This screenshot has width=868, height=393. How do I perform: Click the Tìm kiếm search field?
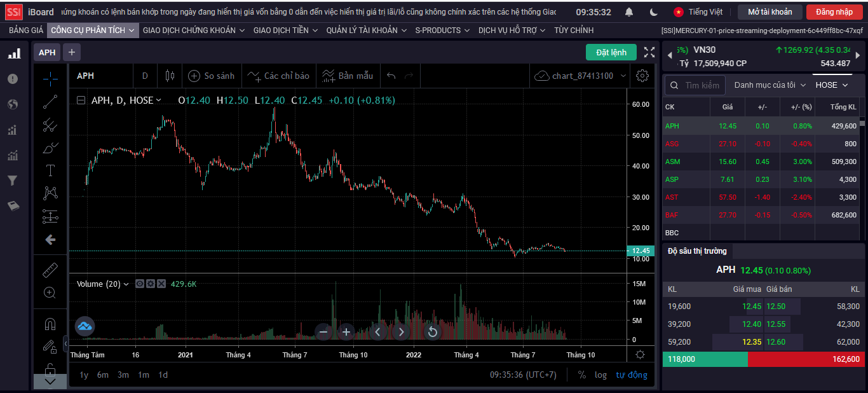click(x=695, y=85)
